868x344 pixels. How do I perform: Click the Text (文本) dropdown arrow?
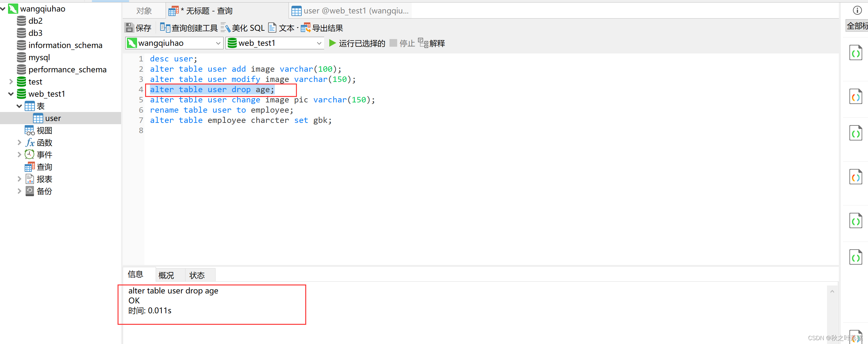[x=298, y=28]
